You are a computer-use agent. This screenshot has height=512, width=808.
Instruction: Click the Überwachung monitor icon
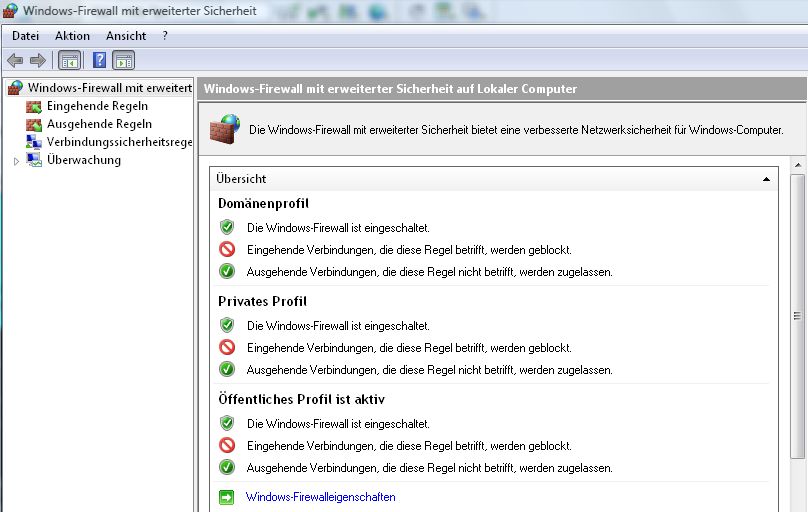pos(34,160)
